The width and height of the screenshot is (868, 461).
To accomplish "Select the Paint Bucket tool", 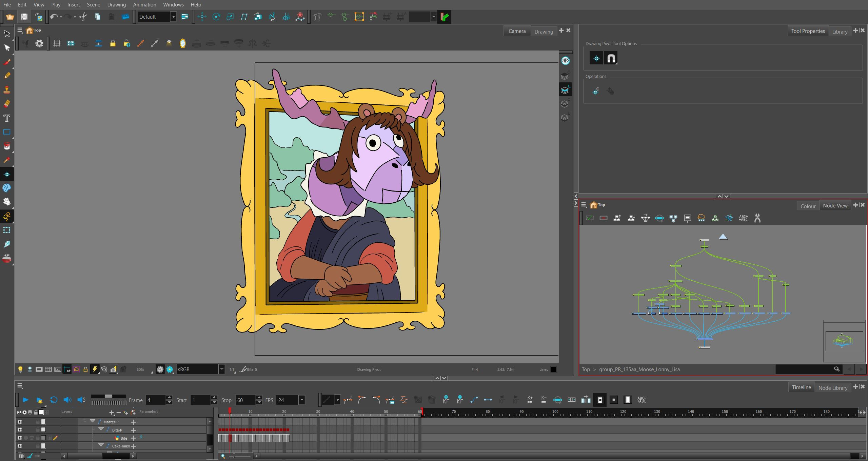I will click(x=7, y=146).
